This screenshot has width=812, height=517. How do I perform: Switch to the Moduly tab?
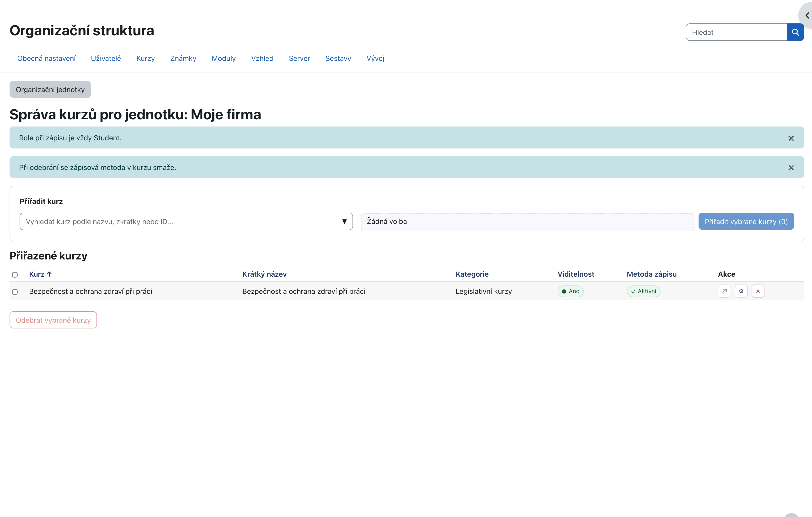224,58
